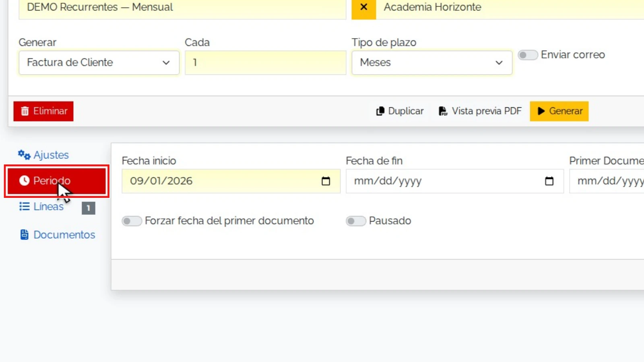Screen dimensions: 644x362
Task: Click the red Eliminar button
Action: pos(43,111)
